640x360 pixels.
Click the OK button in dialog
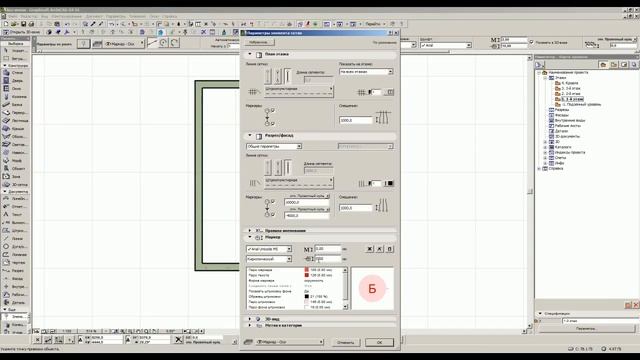379,342
